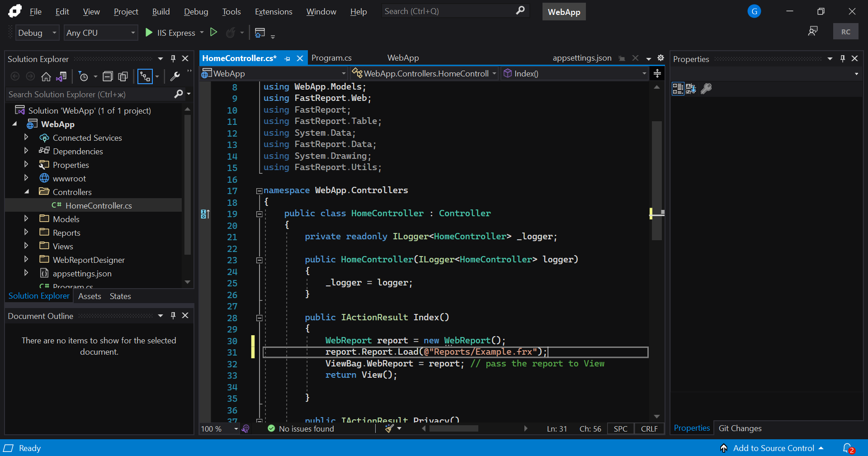The height and width of the screenshot is (456, 868).
Task: Open the send feedback smiley icon
Action: [813, 31]
